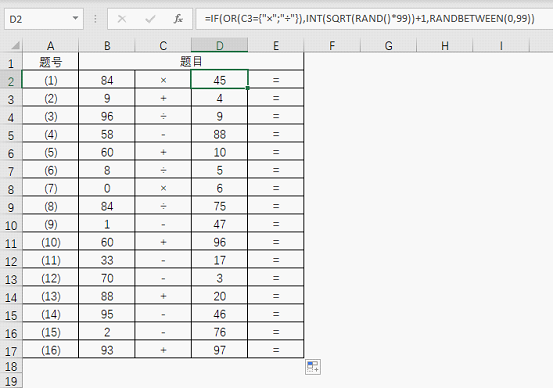The image size is (553, 388).
Task: Select the × operator in row 8
Action: [163, 188]
